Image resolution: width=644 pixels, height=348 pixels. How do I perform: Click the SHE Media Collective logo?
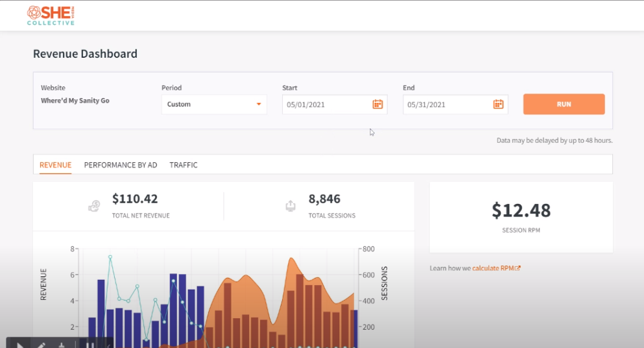point(51,16)
